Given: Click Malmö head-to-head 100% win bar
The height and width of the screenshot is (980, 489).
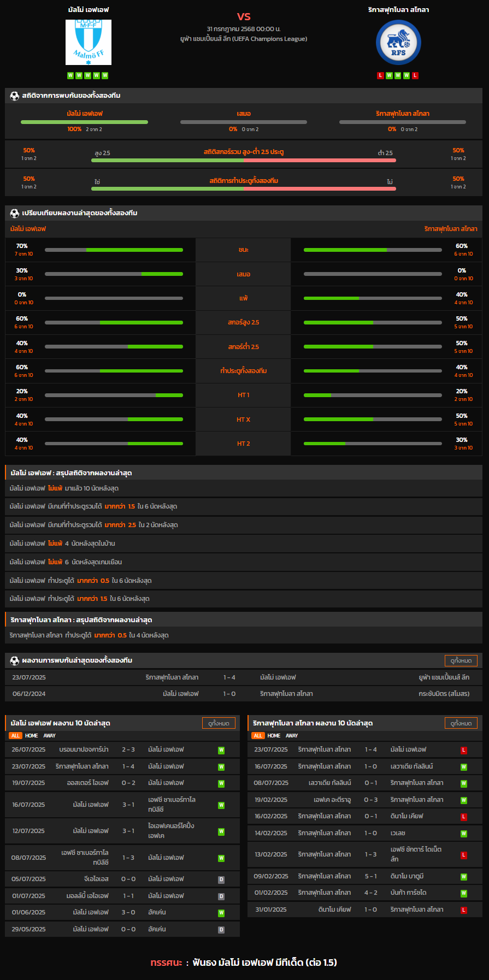Looking at the screenshot, I should tap(84, 122).
